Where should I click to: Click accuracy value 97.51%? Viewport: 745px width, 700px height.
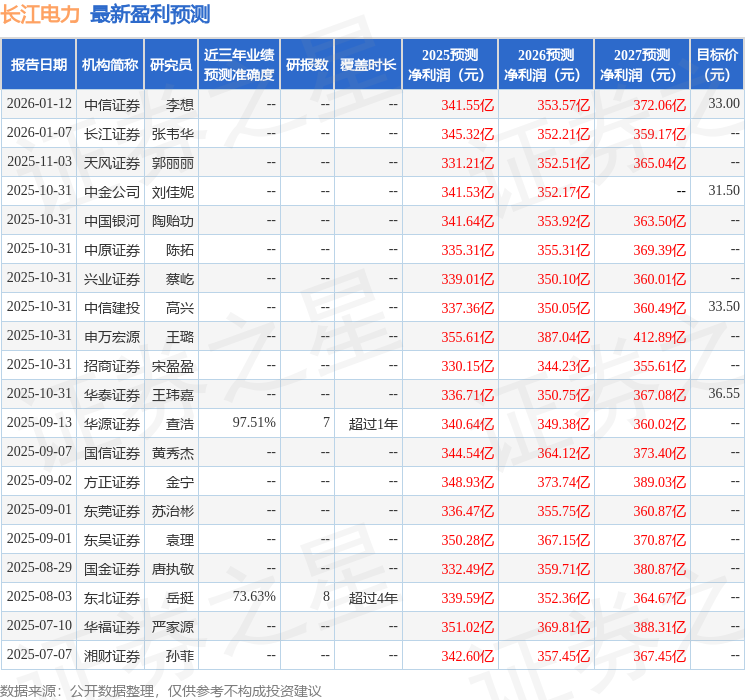pos(254,422)
